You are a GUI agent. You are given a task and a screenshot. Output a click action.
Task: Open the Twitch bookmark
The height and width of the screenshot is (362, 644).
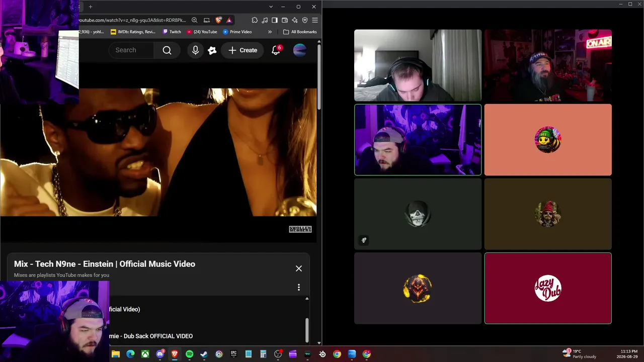[x=172, y=32]
